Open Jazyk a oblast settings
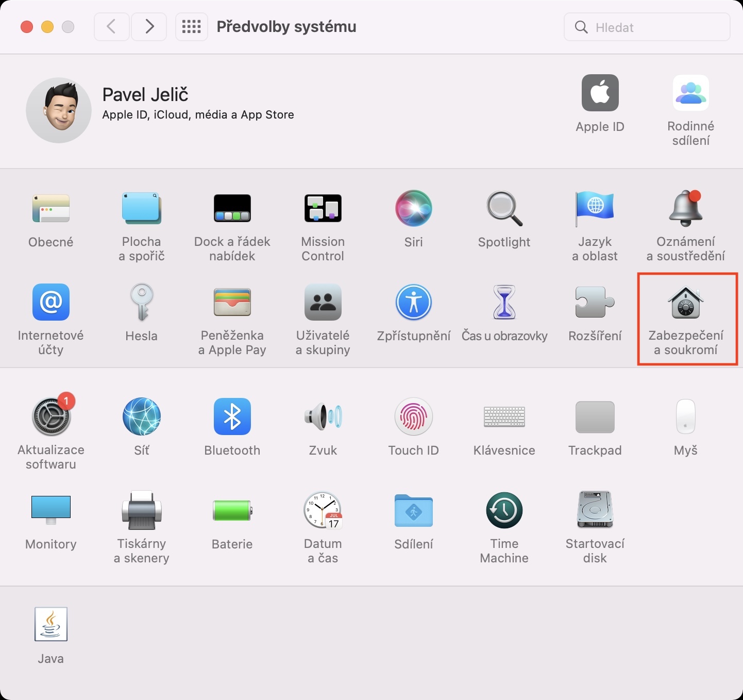743x700 pixels. point(595,208)
